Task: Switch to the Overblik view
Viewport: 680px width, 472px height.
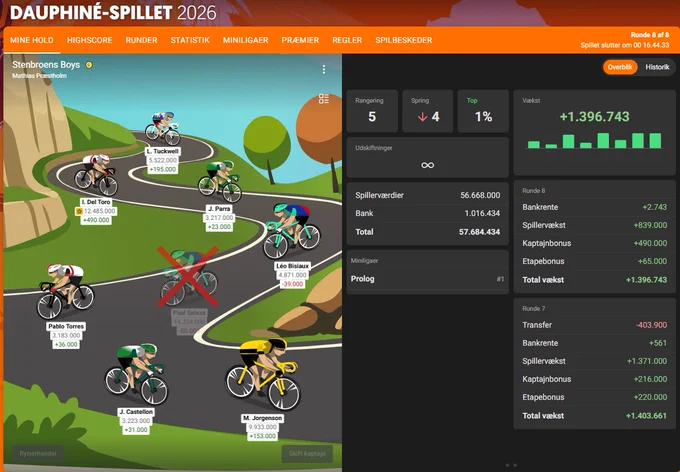Action: point(620,67)
